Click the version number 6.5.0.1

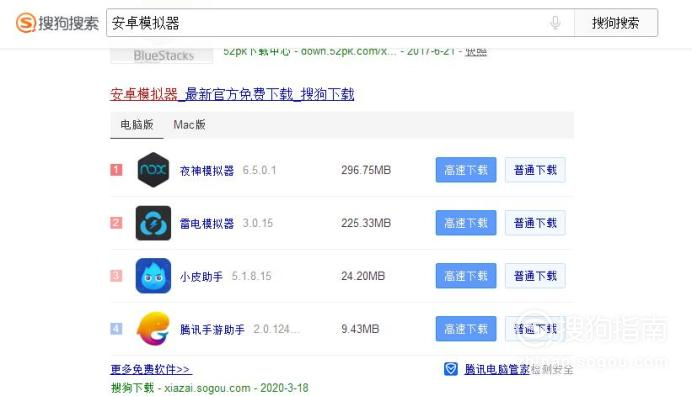pos(260,170)
